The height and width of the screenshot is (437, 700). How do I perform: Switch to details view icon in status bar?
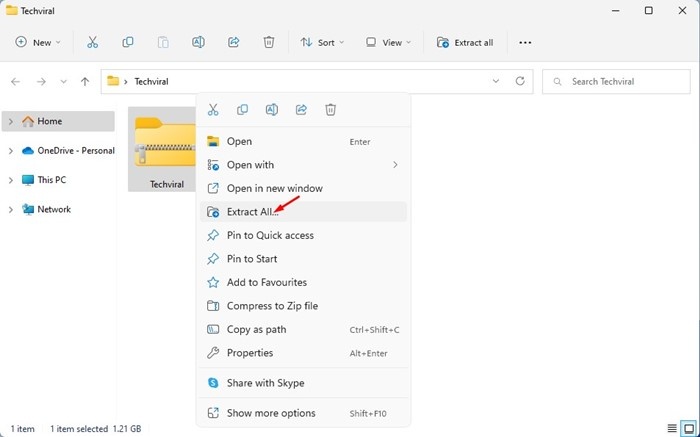(x=672, y=429)
